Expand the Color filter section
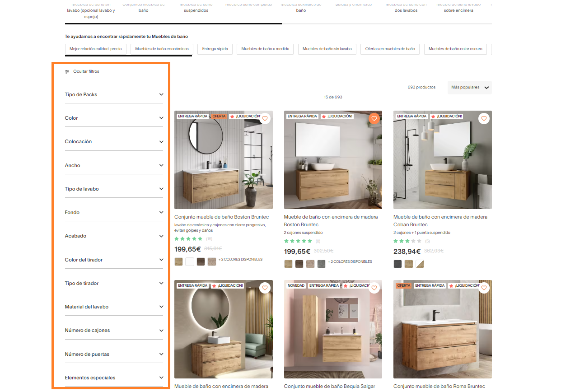This screenshot has width=575, height=392. pos(114,118)
